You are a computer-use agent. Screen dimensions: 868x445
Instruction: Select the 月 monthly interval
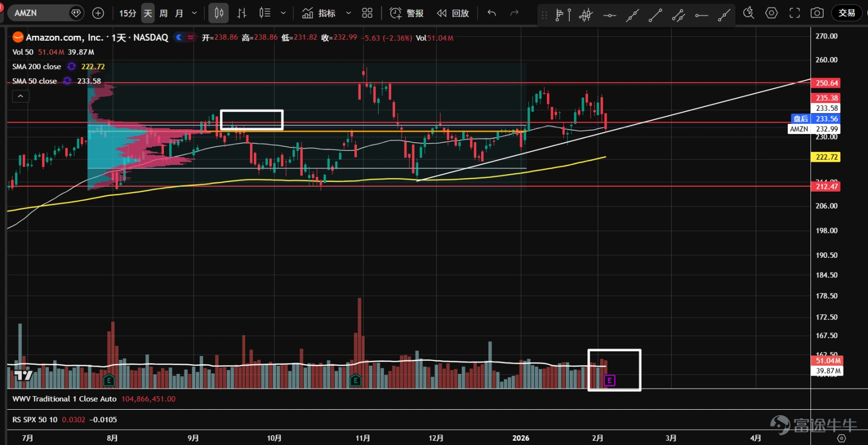coord(180,13)
